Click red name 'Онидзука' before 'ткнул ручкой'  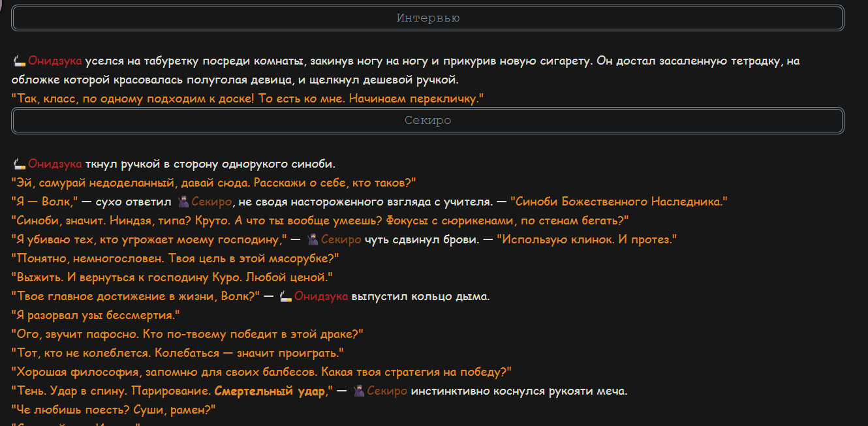(x=55, y=164)
